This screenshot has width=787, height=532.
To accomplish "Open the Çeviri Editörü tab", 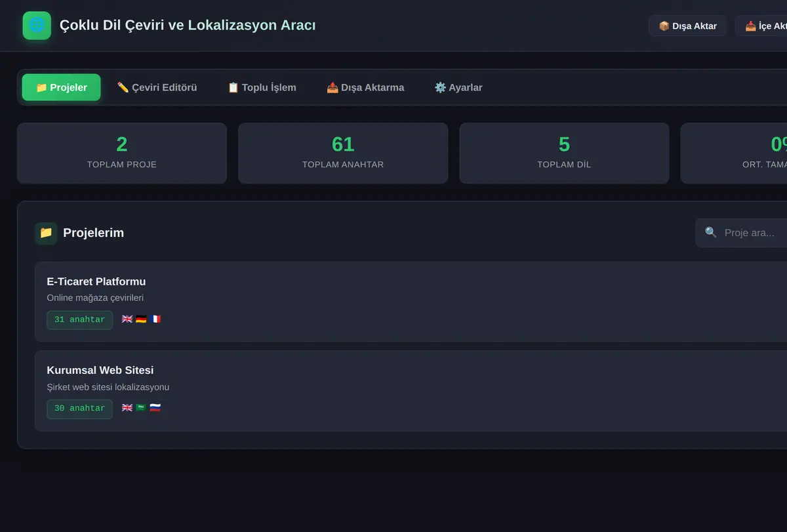I will point(157,87).
